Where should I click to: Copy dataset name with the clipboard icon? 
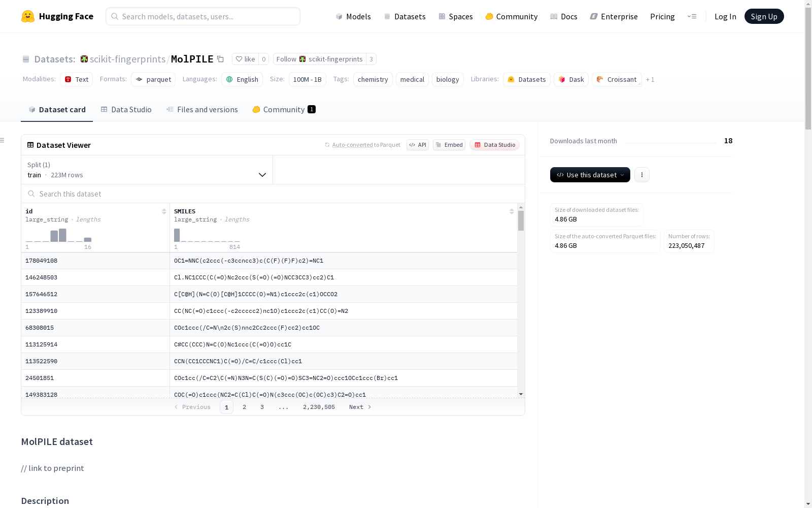[220, 59]
